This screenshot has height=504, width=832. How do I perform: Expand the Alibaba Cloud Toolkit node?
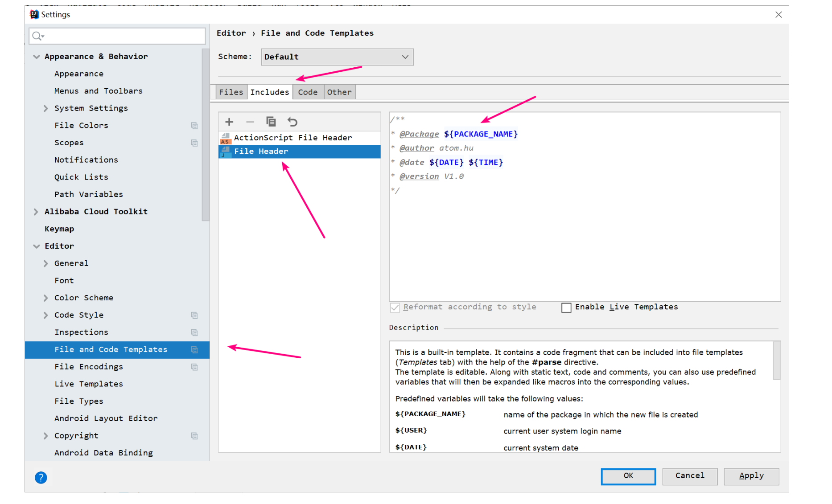(x=36, y=212)
